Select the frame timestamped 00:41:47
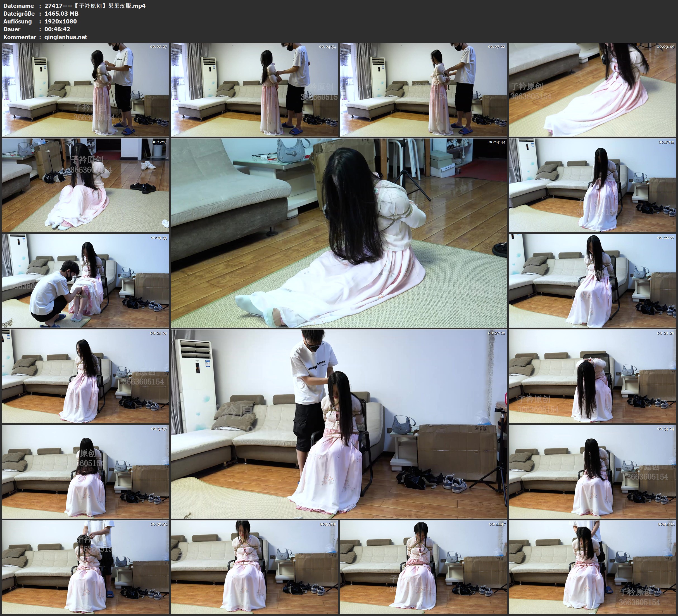Viewport: 678px width, 616px height. (x=424, y=567)
